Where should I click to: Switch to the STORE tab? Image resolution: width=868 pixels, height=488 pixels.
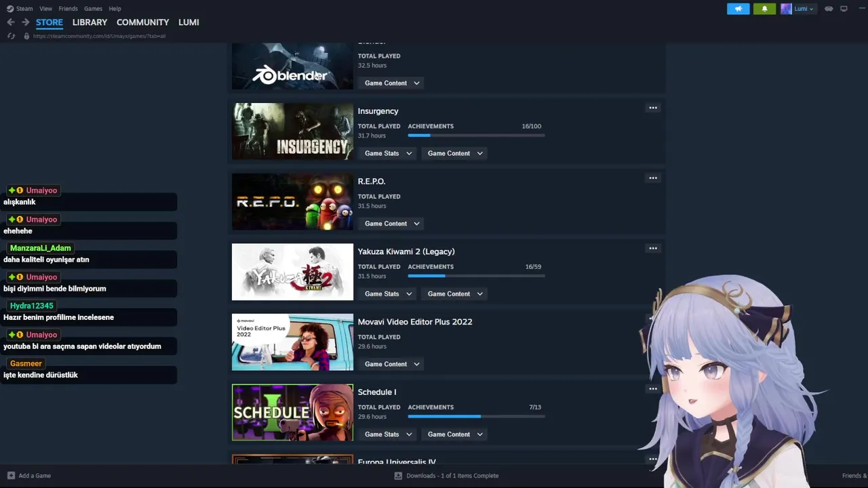[x=50, y=22]
